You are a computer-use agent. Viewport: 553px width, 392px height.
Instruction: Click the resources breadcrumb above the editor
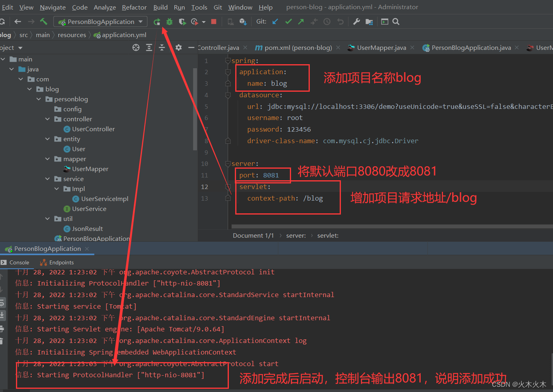72,35
